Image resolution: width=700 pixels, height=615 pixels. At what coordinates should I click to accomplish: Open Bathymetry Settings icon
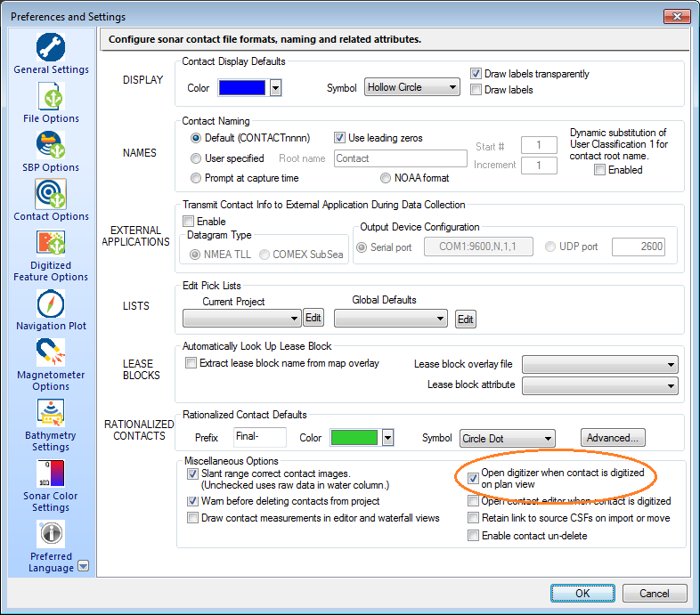tap(51, 414)
